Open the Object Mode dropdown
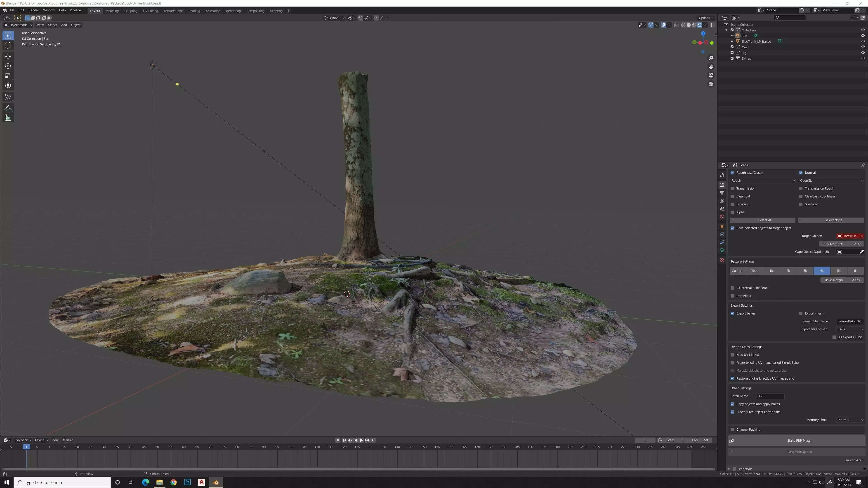The image size is (868, 488). [18, 25]
